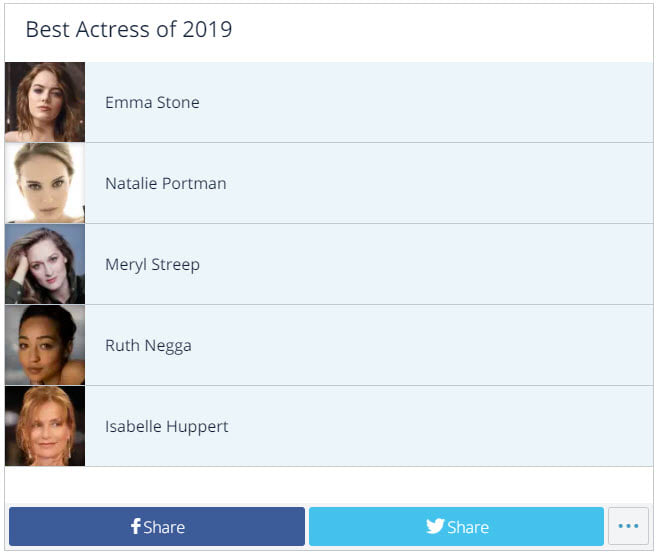Click Emma Stone's photo thumbnail

tap(45, 102)
